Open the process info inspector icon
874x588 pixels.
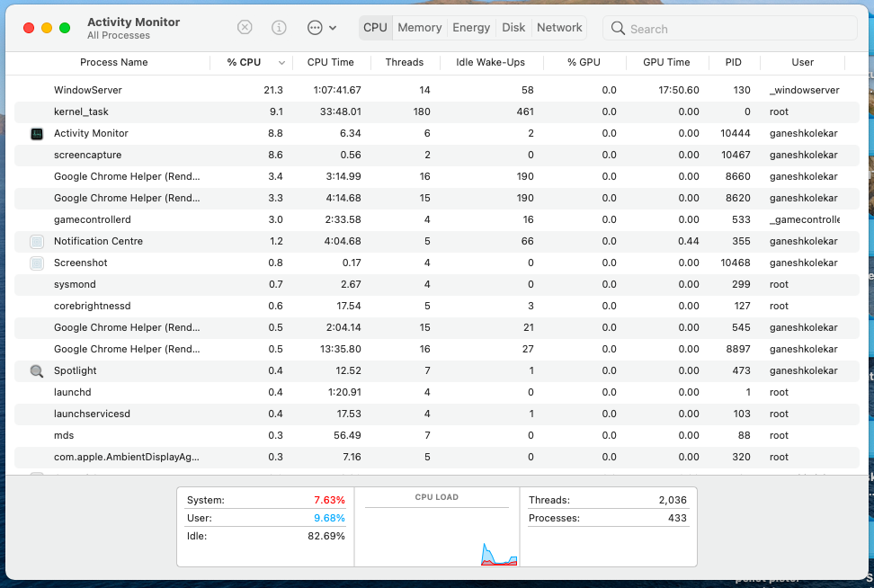[279, 27]
